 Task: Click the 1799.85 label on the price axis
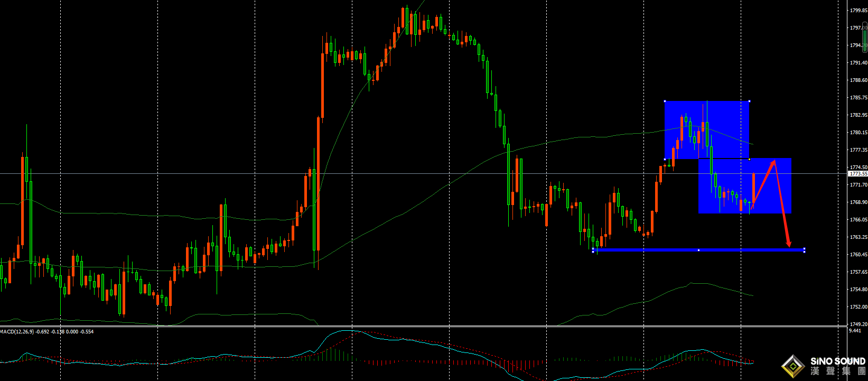tap(858, 10)
